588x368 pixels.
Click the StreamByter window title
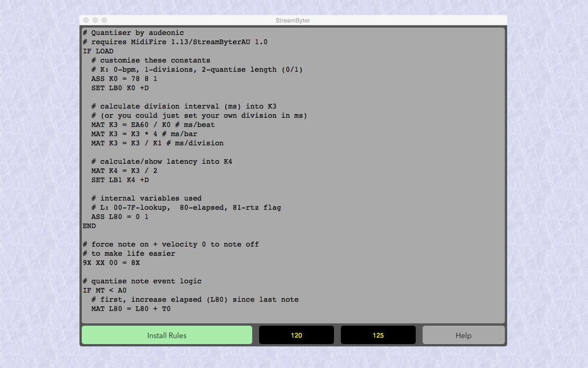293,20
